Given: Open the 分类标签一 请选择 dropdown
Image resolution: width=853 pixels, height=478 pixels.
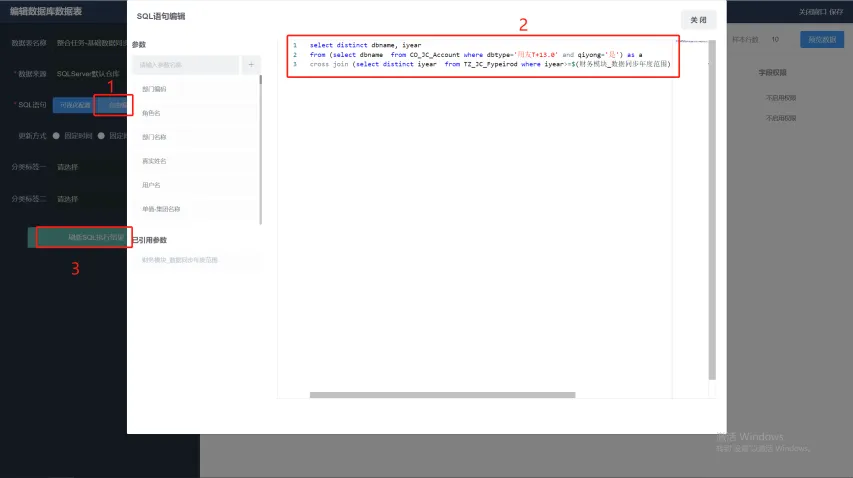Looking at the screenshot, I should coord(90,167).
